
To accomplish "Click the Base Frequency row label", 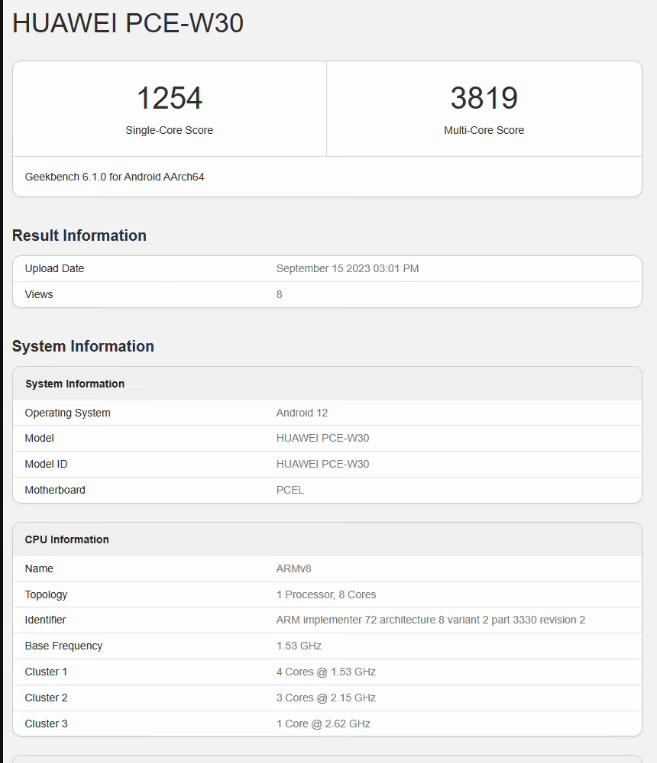I will (63, 647).
